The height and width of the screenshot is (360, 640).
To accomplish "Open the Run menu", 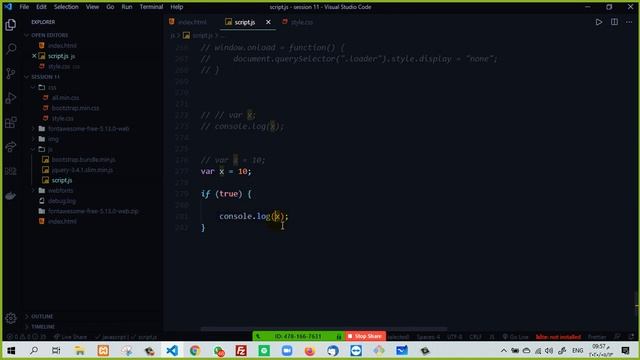I will [x=127, y=7].
